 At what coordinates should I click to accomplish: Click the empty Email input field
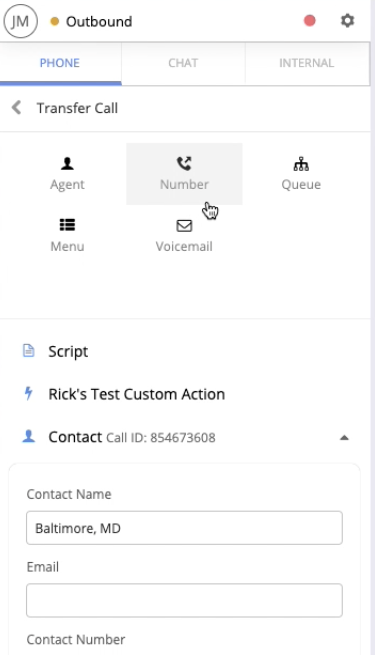[x=184, y=600]
